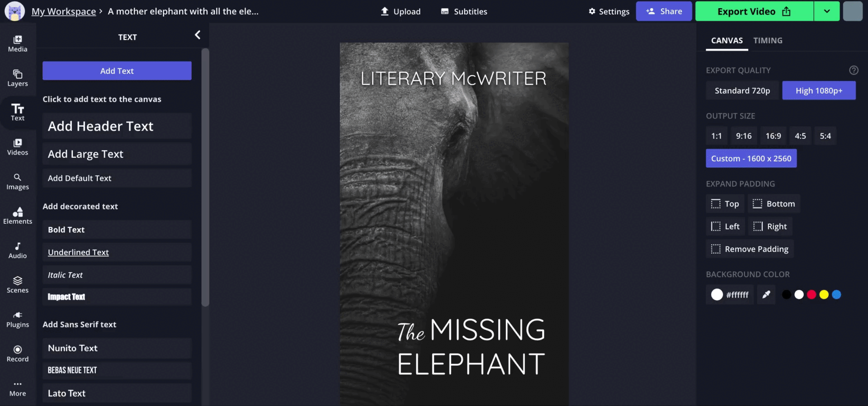Click the Add Text button
The width and height of the screenshot is (868, 406).
coord(117,71)
